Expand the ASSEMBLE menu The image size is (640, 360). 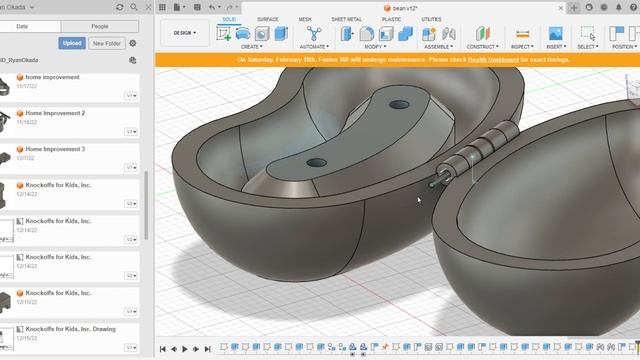[438, 47]
